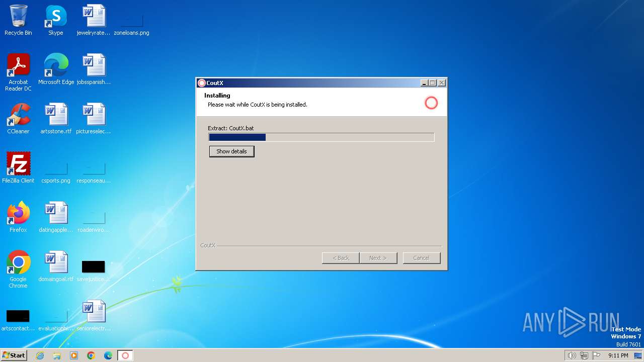Select the CCleaner desktop shortcut

[x=18, y=119]
